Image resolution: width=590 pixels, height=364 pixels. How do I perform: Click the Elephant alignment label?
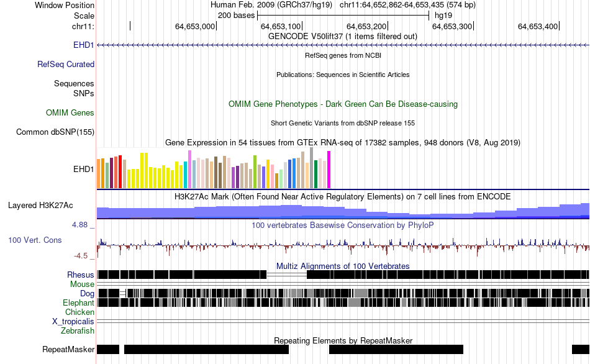pos(78,303)
